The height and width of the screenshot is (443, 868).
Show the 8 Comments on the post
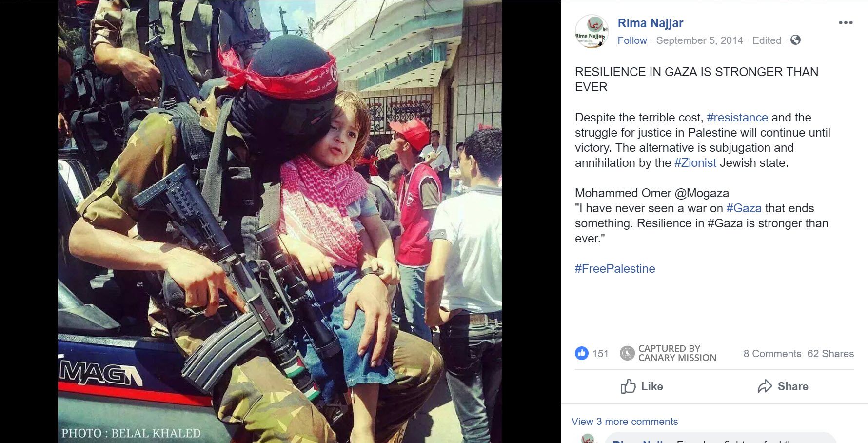(x=772, y=354)
